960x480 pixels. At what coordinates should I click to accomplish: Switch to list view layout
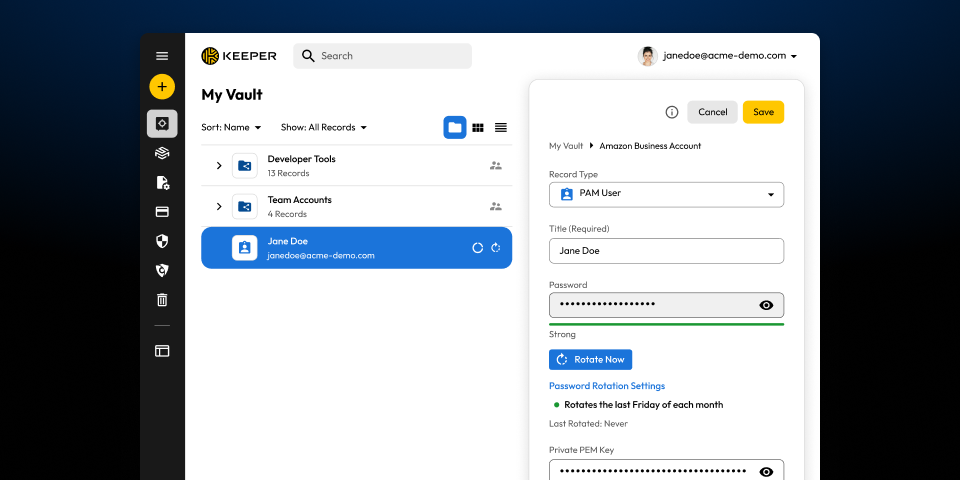click(x=501, y=127)
